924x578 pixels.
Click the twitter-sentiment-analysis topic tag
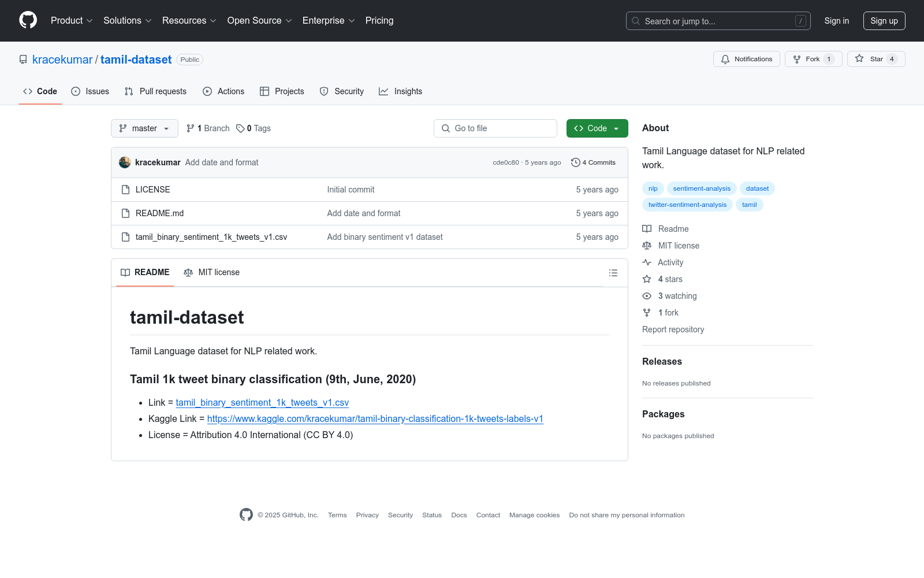687,205
